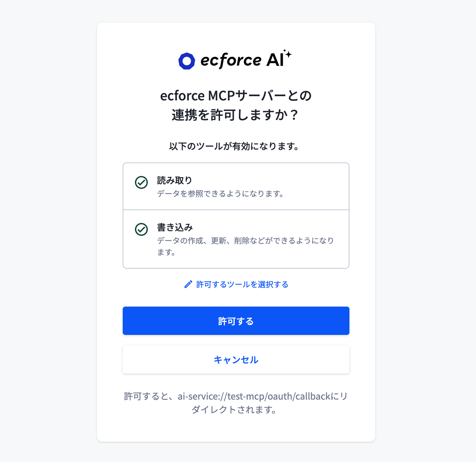Click the green checkmark icon for 読み取り
This screenshot has width=476, height=462.
click(141, 182)
